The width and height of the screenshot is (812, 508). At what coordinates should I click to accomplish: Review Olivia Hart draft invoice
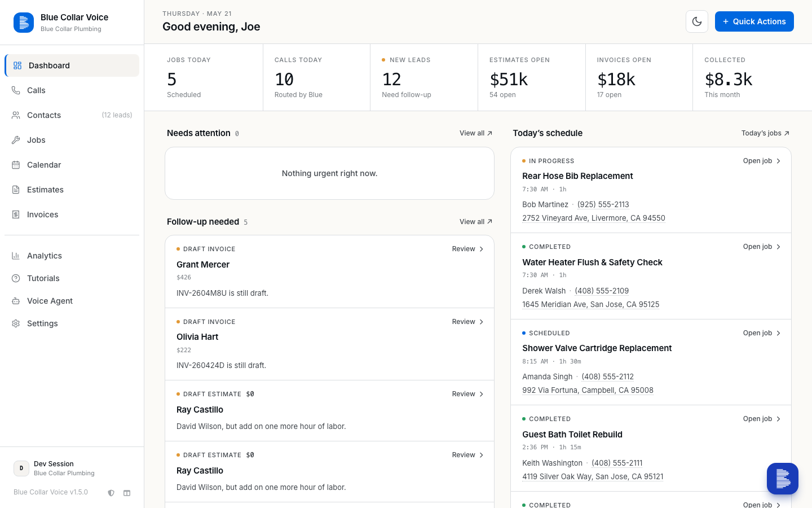[x=467, y=322]
